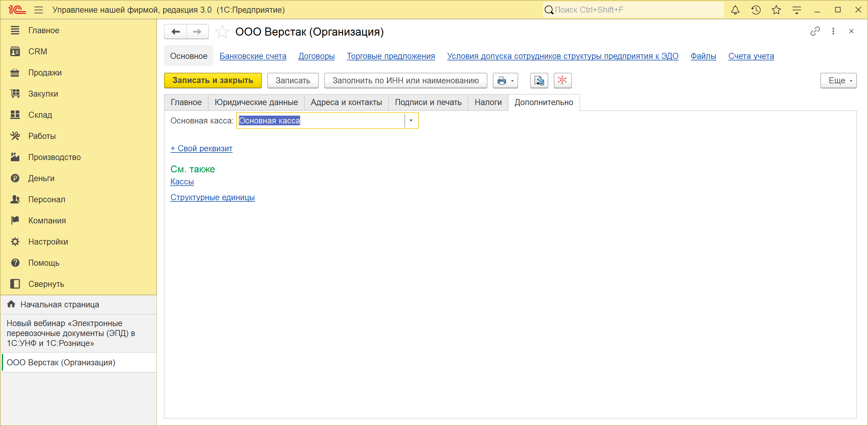868x426 pixels.
Task: Click Записать и закрыть button
Action: [x=213, y=81]
